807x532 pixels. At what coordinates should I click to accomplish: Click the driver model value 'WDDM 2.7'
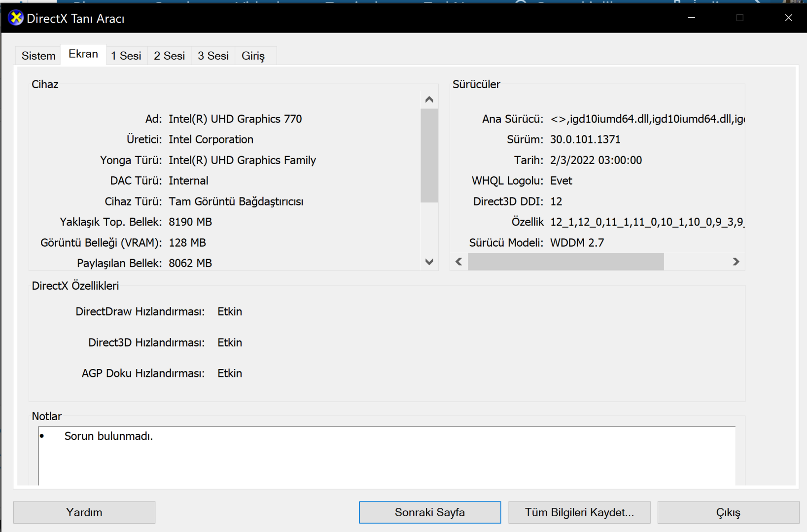coord(577,243)
